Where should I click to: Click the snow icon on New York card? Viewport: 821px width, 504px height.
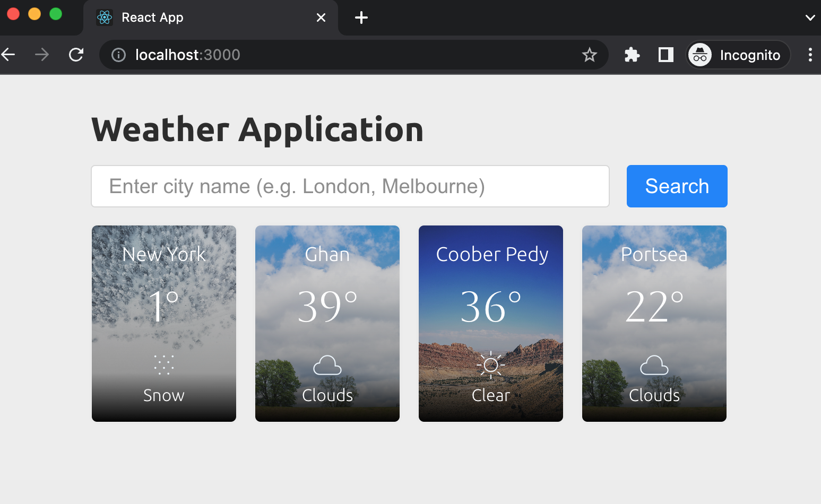(x=163, y=365)
